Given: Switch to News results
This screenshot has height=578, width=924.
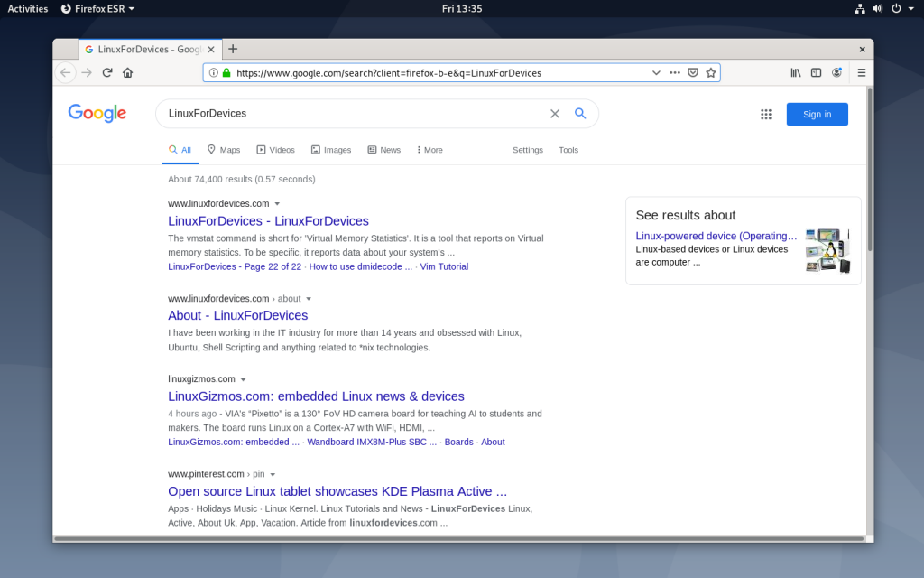Looking at the screenshot, I should 384,150.
